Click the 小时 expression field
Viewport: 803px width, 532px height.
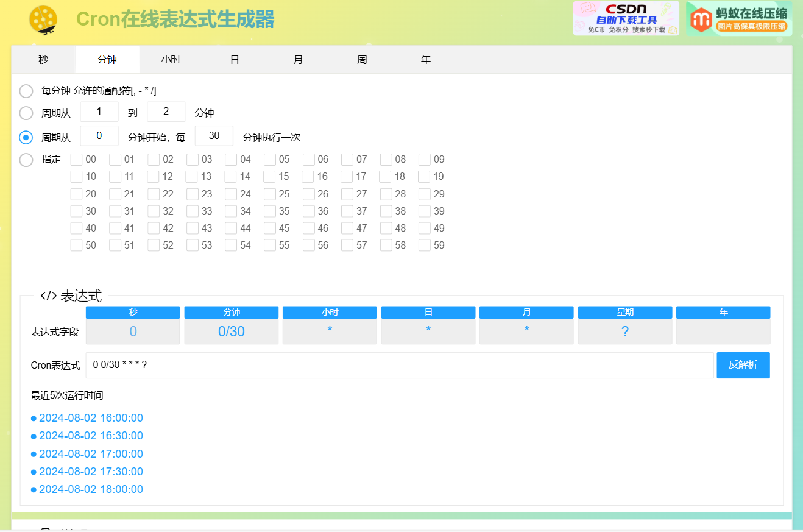[330, 332]
